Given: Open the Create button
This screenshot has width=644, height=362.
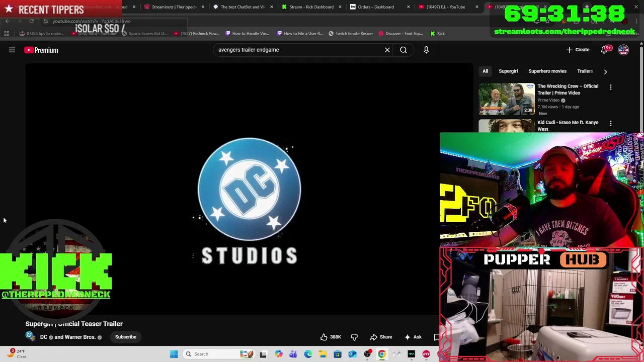Looking at the screenshot, I should (578, 50).
